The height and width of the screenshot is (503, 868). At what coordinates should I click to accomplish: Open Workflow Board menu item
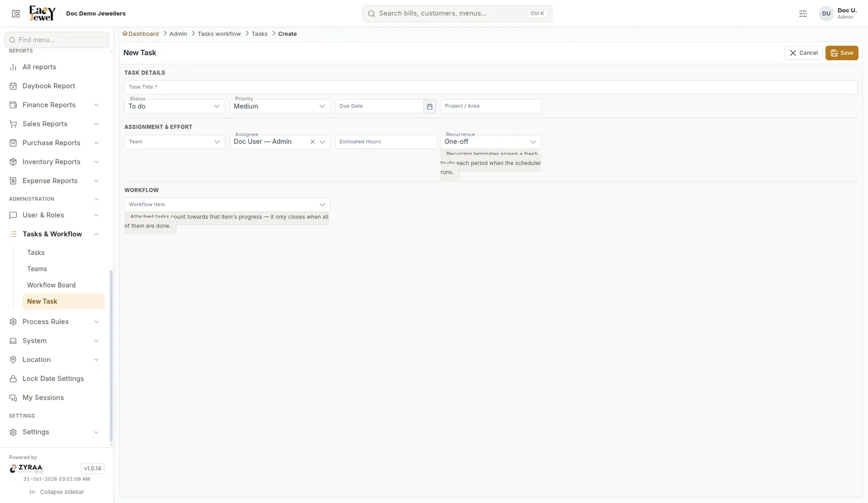click(x=63, y=285)
